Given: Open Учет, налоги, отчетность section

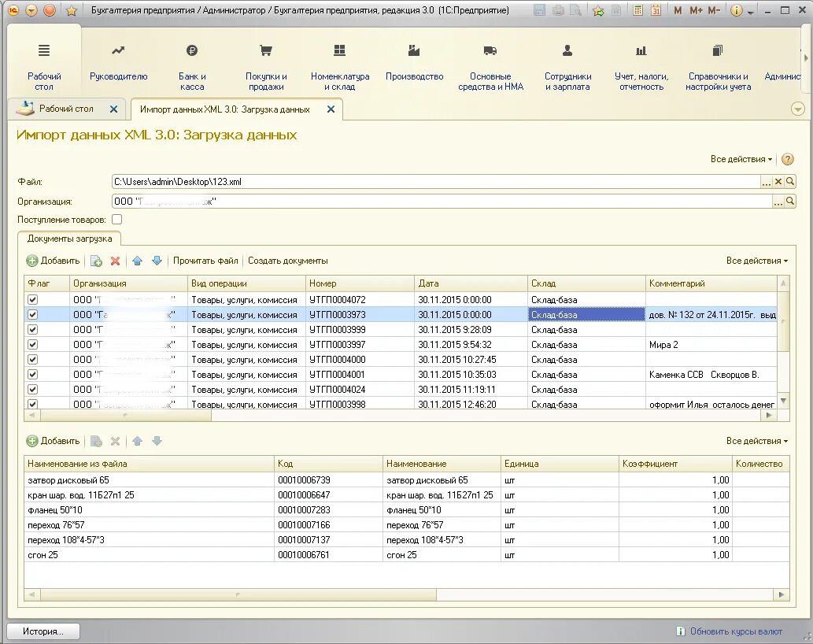Looking at the screenshot, I should point(641,68).
